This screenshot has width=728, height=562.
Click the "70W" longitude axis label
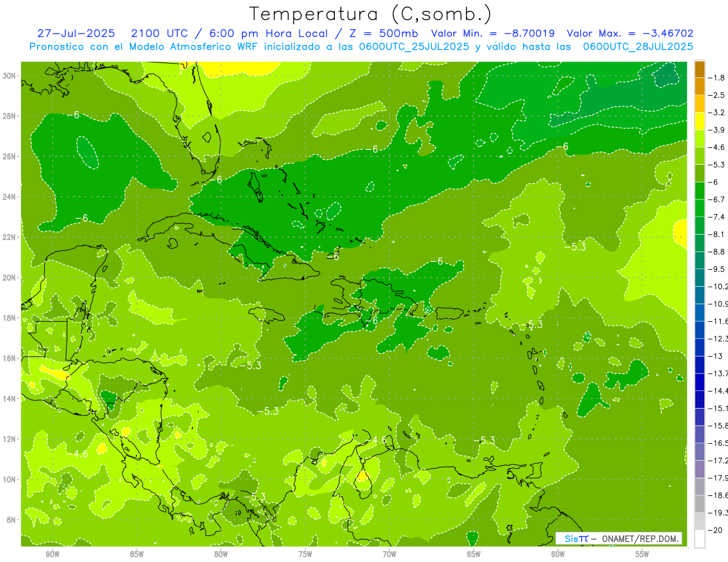pyautogui.click(x=389, y=554)
